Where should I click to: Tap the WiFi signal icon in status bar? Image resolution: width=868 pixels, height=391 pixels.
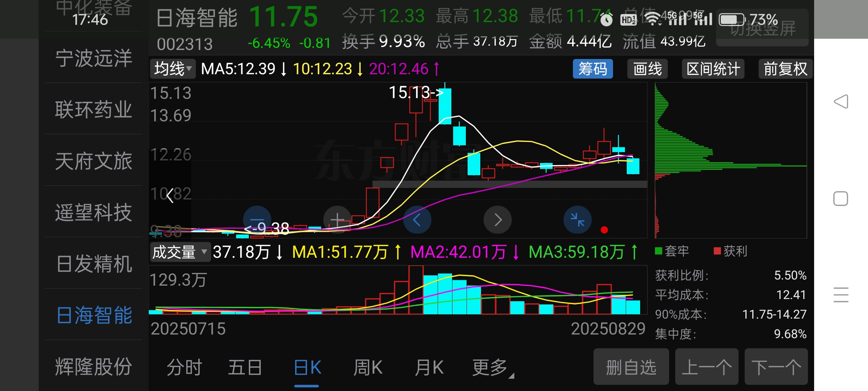(653, 19)
